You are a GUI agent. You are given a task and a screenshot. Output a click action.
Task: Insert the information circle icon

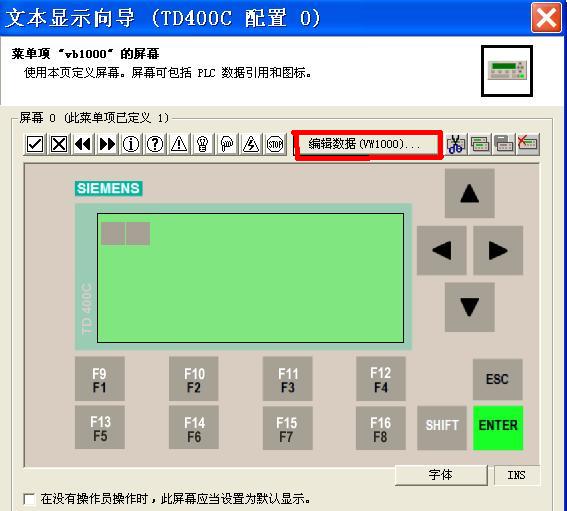[x=131, y=144]
